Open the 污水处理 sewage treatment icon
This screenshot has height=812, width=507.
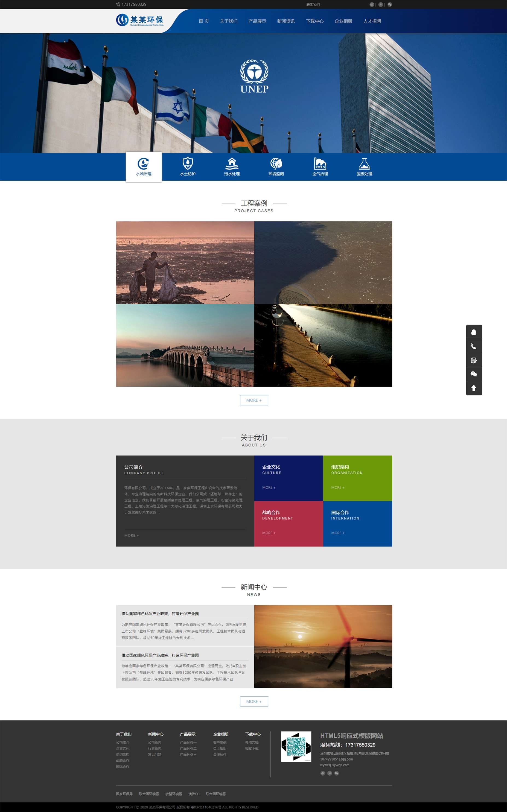tap(232, 164)
